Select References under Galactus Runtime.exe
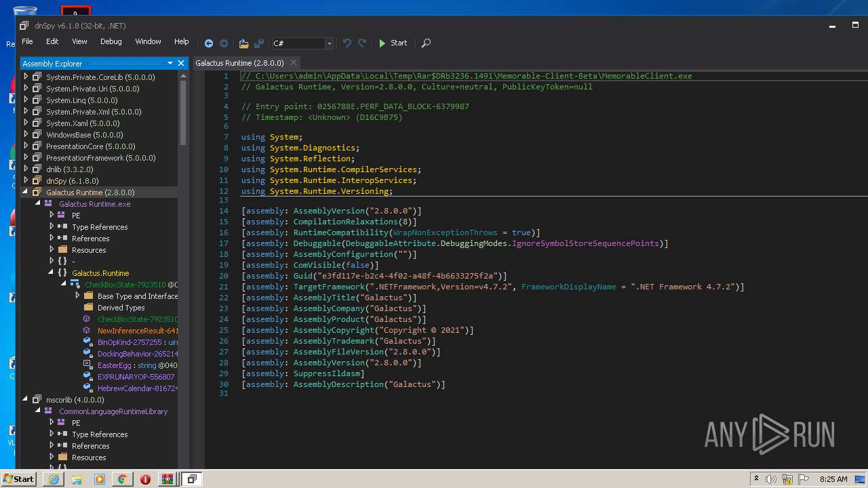The image size is (868, 488). pyautogui.click(x=90, y=239)
